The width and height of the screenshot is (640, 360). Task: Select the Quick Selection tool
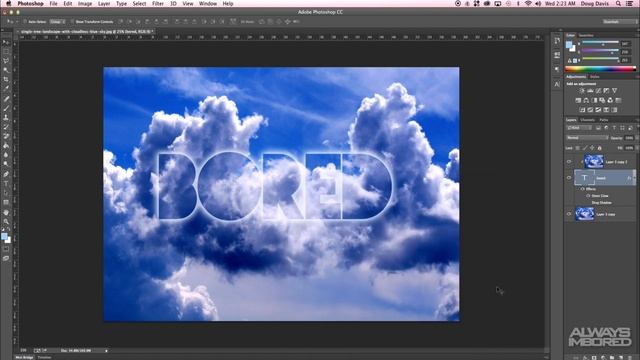tap(6, 70)
